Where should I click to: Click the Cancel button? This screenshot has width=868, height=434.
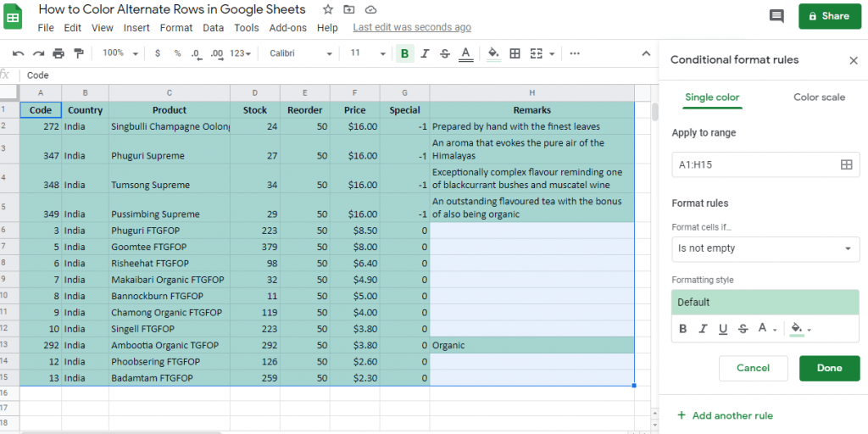753,368
